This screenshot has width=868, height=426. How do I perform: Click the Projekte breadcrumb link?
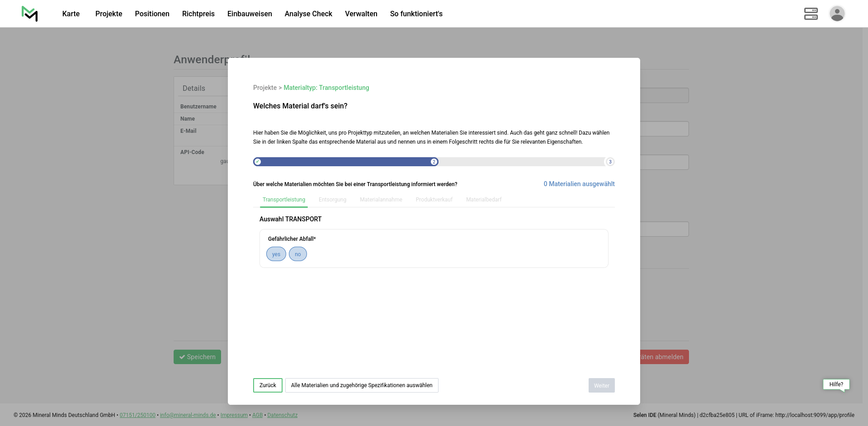265,88
